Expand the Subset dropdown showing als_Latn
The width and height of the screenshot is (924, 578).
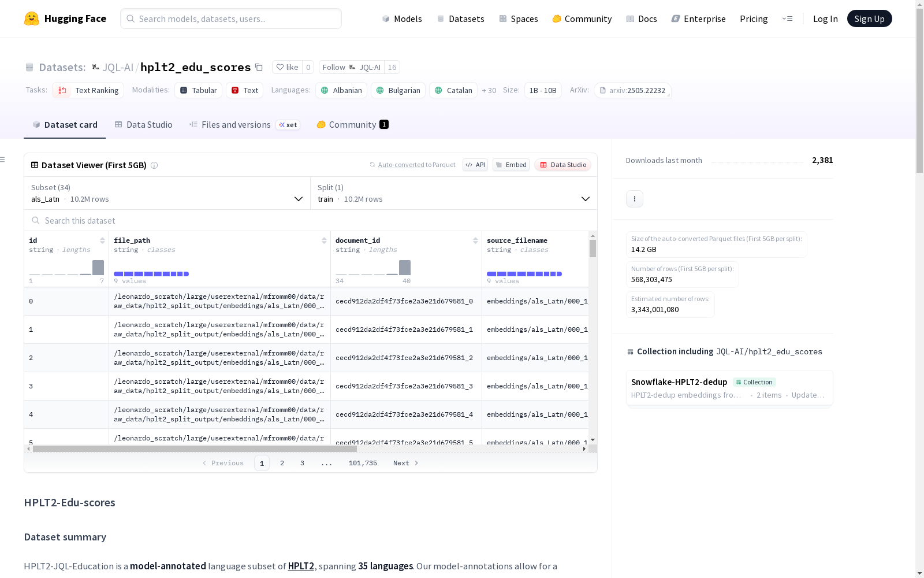click(167, 193)
